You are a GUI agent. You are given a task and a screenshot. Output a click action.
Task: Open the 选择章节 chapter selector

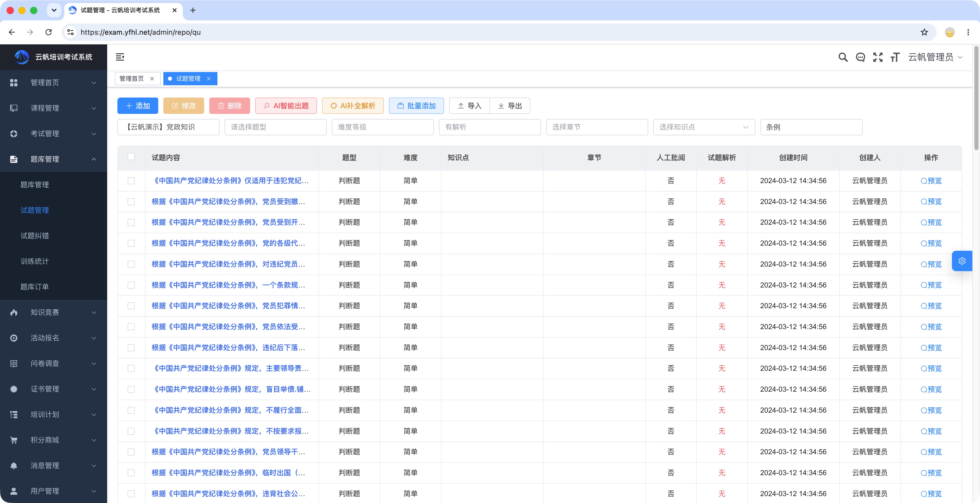click(x=597, y=127)
